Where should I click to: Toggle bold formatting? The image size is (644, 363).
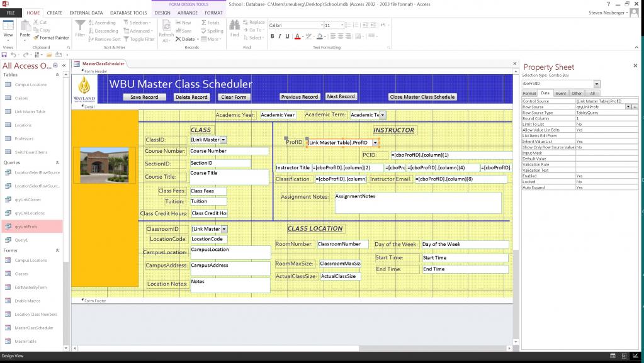click(273, 36)
